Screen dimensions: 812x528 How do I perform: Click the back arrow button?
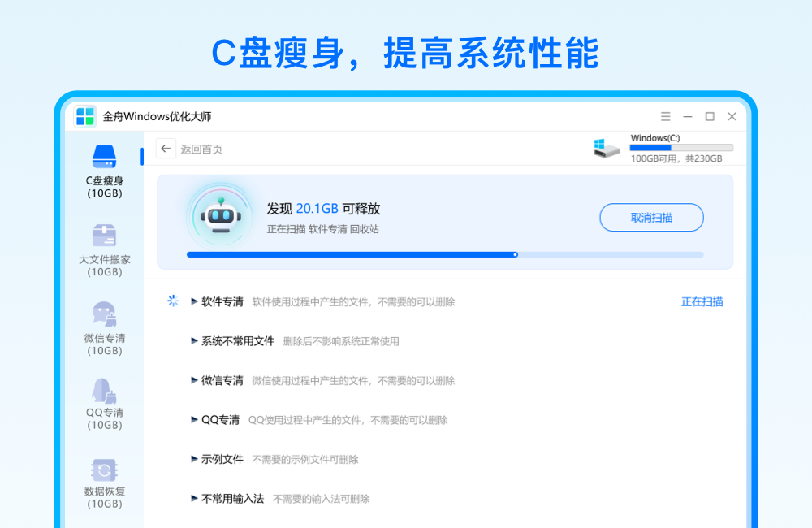[x=165, y=149]
